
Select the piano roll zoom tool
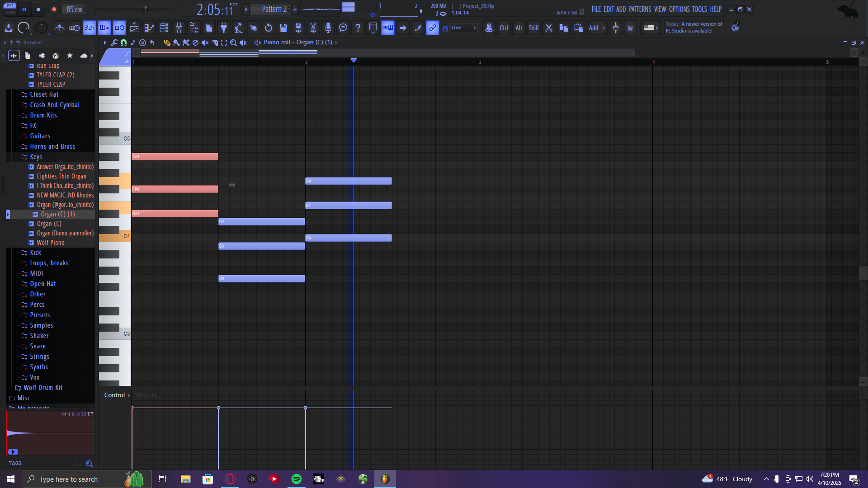[233, 42]
